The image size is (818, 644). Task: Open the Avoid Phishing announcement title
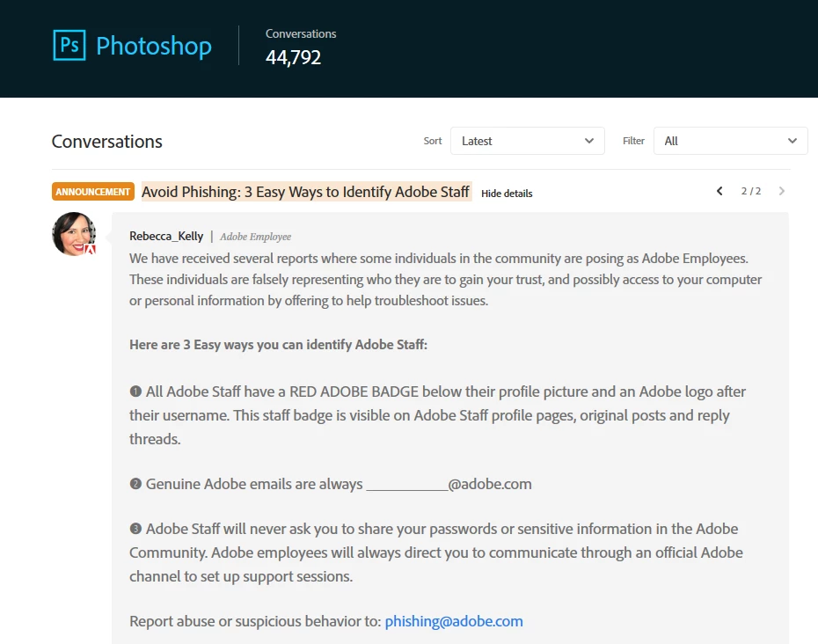(x=306, y=192)
